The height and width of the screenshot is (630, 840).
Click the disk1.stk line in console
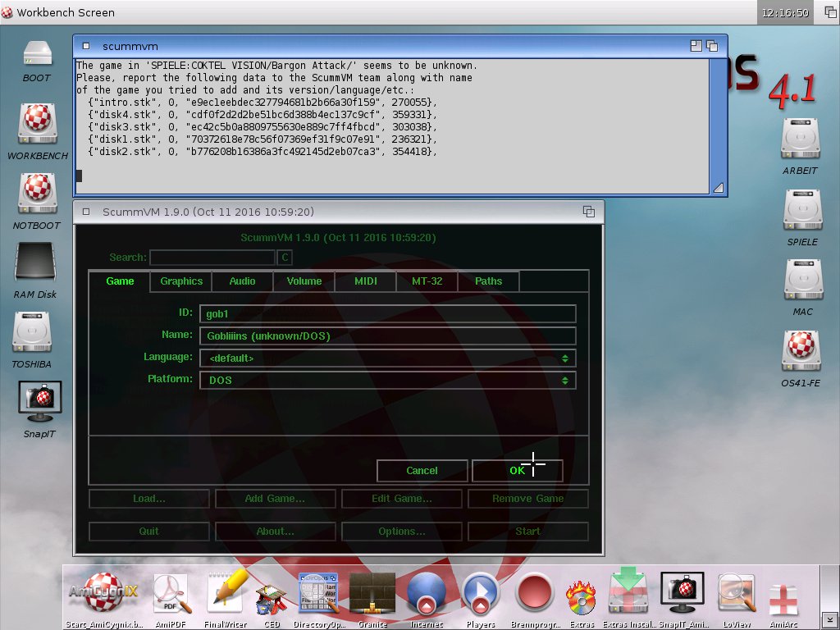263,139
